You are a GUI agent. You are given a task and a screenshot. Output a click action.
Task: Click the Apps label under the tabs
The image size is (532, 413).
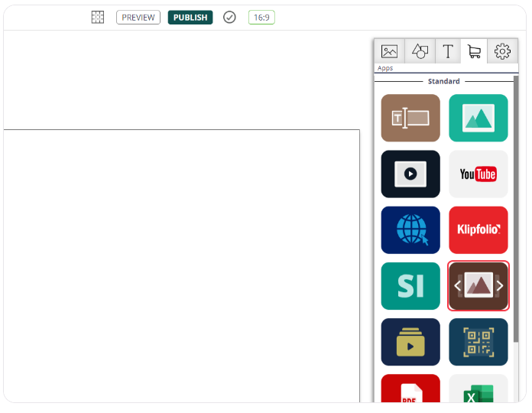coord(385,68)
